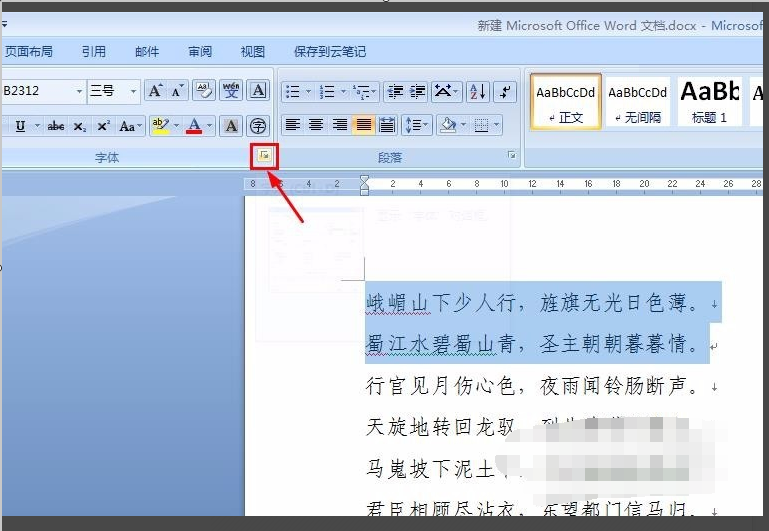This screenshot has width=769, height=531.
Task: Switch to the 视图 ribbon tab
Action: tap(253, 51)
